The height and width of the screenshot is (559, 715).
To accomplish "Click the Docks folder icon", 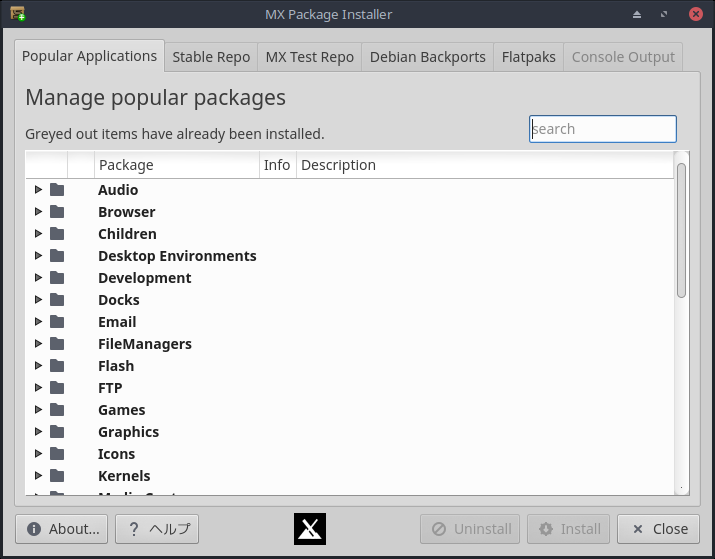I will [x=57, y=300].
